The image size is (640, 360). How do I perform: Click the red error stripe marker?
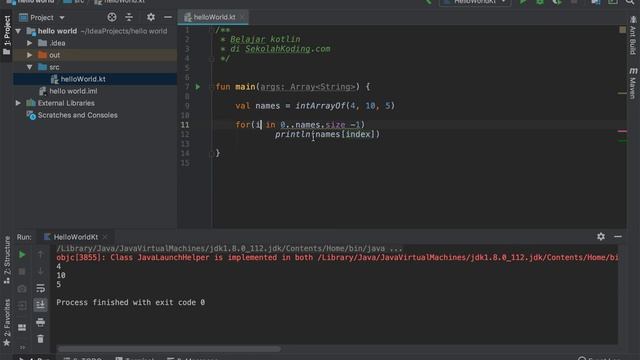(622, 131)
